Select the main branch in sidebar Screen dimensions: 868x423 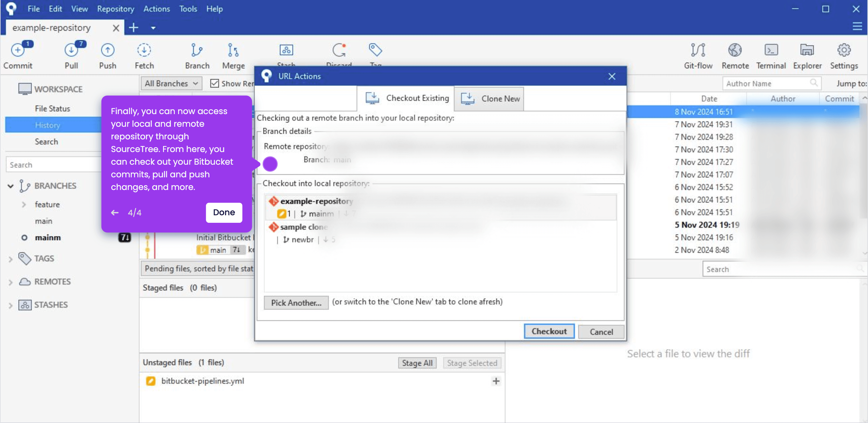43,221
